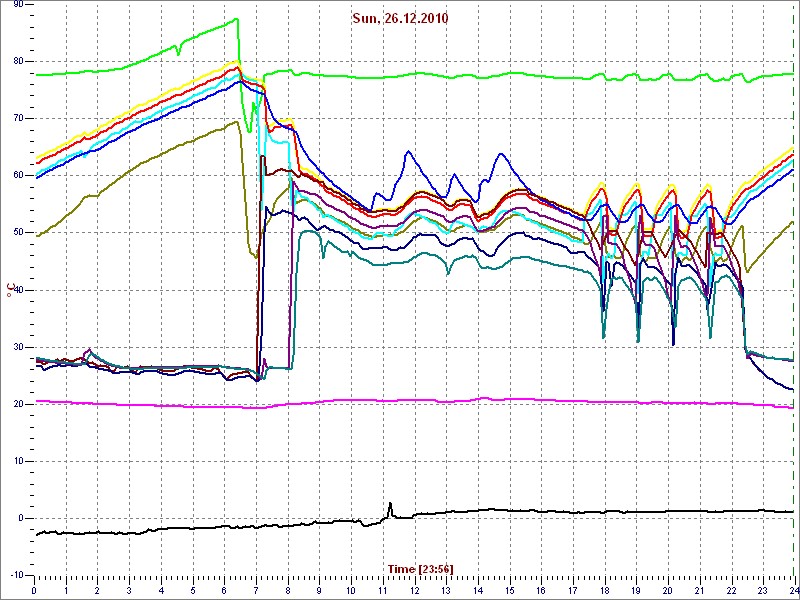Click hour '14' on the time axis

pos(478,591)
